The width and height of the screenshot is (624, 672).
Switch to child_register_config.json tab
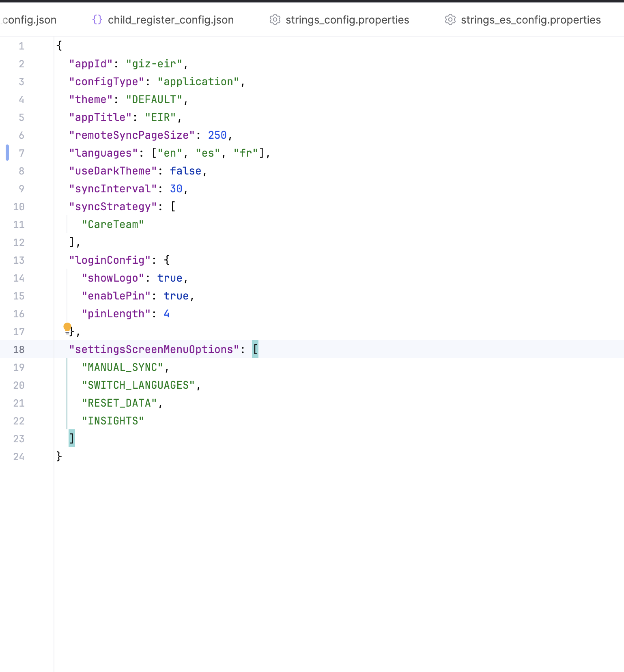pos(171,20)
